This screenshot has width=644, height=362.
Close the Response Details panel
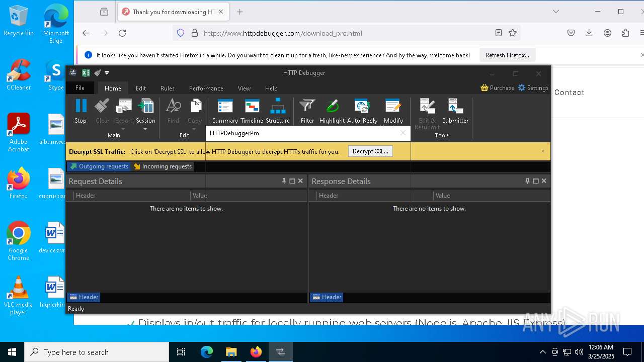[544, 181]
